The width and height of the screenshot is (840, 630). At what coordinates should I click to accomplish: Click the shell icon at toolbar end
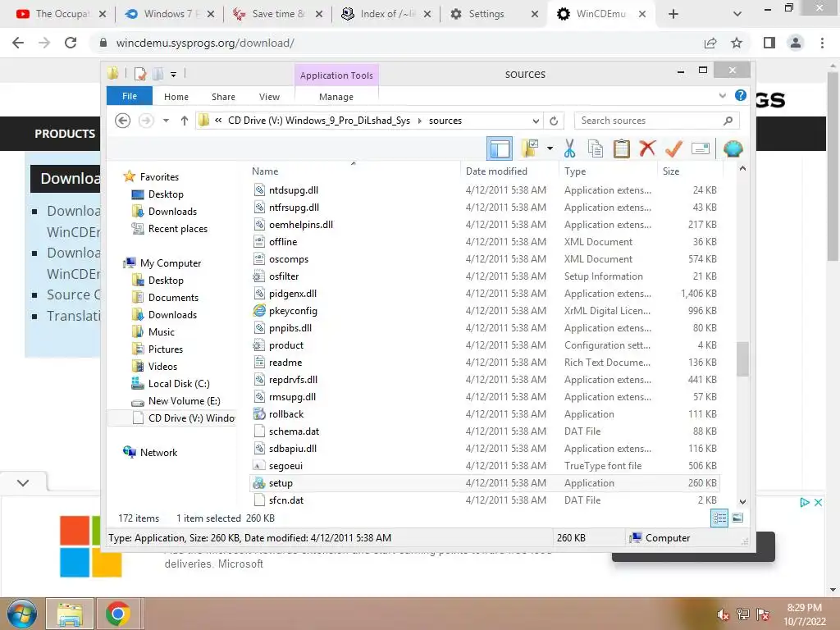click(733, 148)
